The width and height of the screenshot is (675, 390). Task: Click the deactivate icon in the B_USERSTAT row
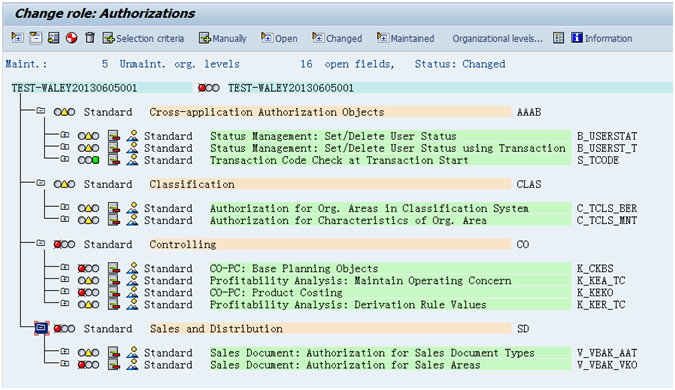click(114, 136)
